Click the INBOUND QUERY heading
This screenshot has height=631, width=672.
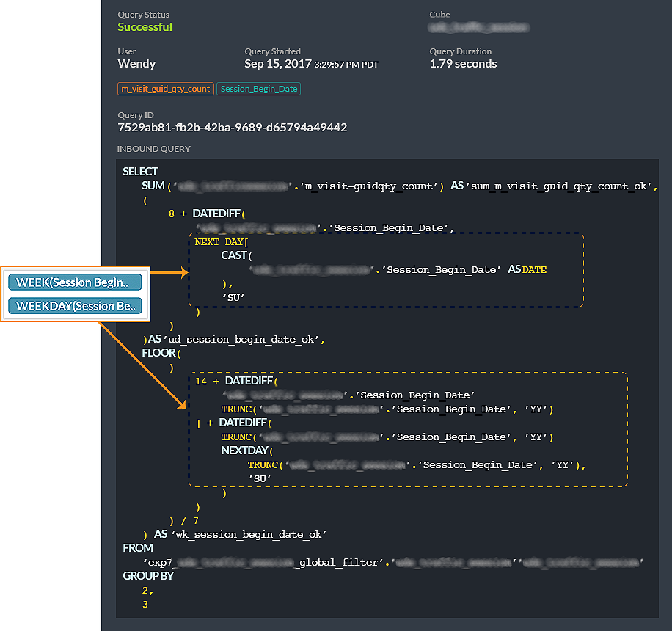[x=154, y=149]
